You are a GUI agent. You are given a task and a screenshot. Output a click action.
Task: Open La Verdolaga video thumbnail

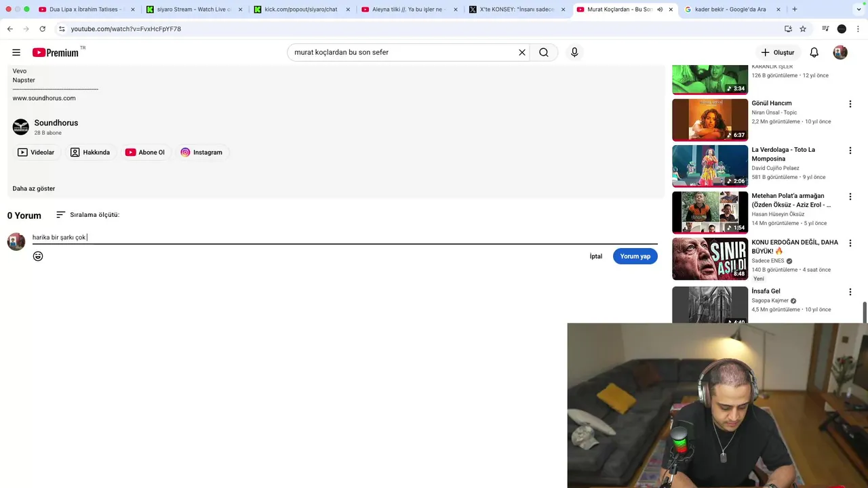point(710,166)
